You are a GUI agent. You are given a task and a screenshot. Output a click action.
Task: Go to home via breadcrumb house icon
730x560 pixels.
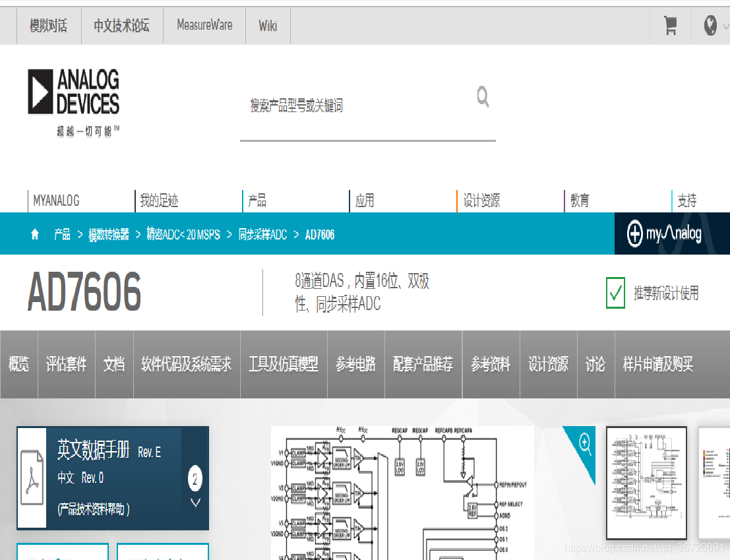tap(35, 234)
